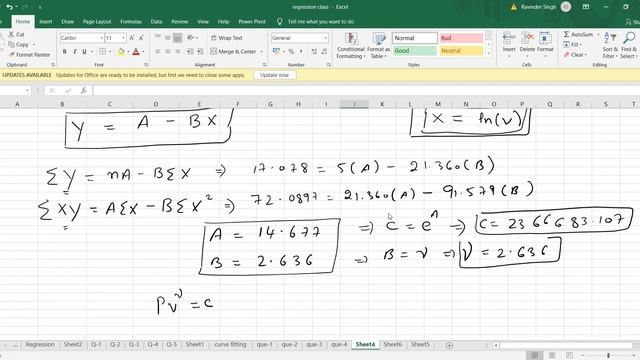Open the Page Layout ribbon tab
640x360 pixels.
[97, 22]
